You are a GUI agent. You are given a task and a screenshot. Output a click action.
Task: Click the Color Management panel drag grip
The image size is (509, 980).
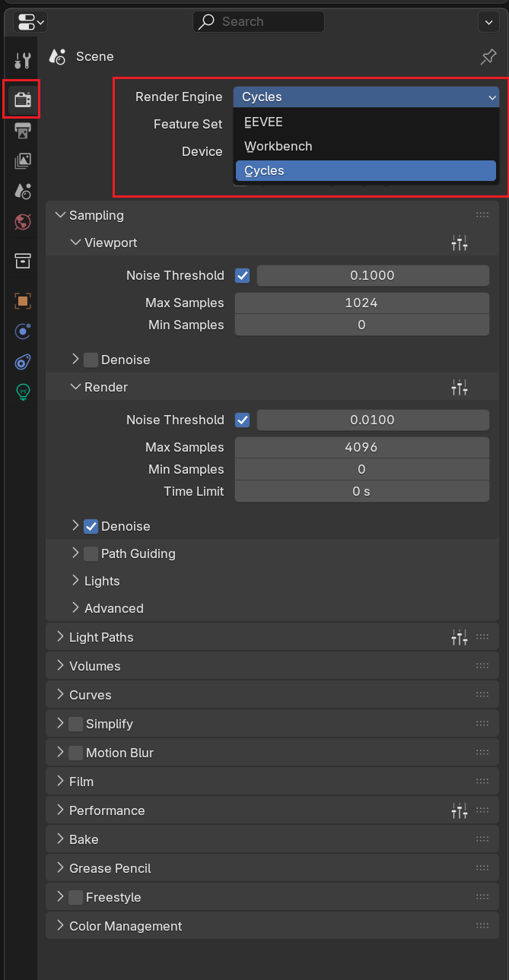pyautogui.click(x=482, y=926)
